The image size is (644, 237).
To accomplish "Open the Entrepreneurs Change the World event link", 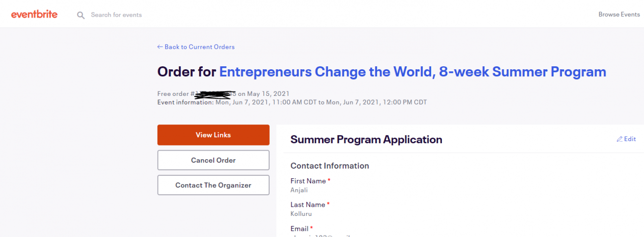I will pyautogui.click(x=413, y=72).
